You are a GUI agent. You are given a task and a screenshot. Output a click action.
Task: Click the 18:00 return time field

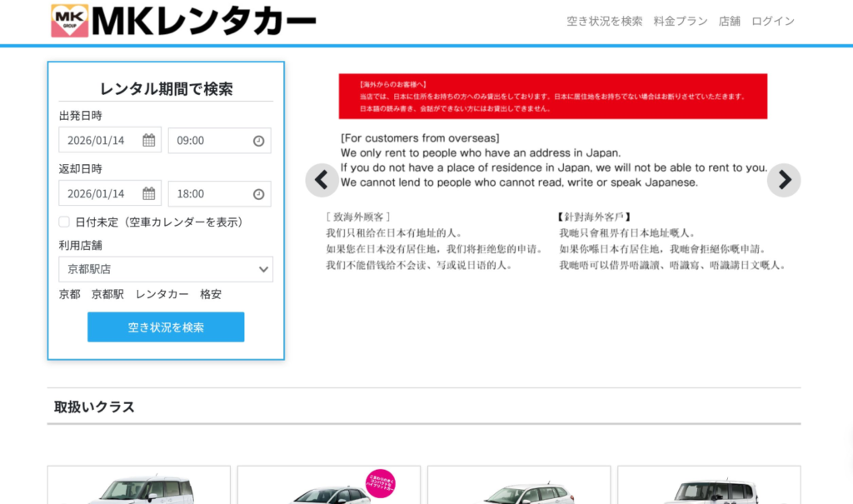pyautogui.click(x=208, y=194)
